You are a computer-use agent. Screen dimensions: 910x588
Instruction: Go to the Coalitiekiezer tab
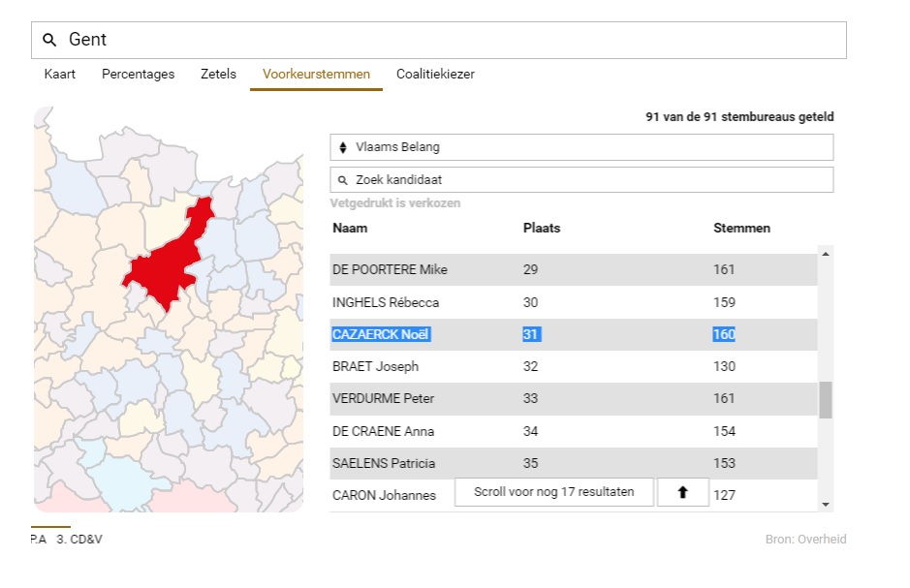(x=435, y=75)
